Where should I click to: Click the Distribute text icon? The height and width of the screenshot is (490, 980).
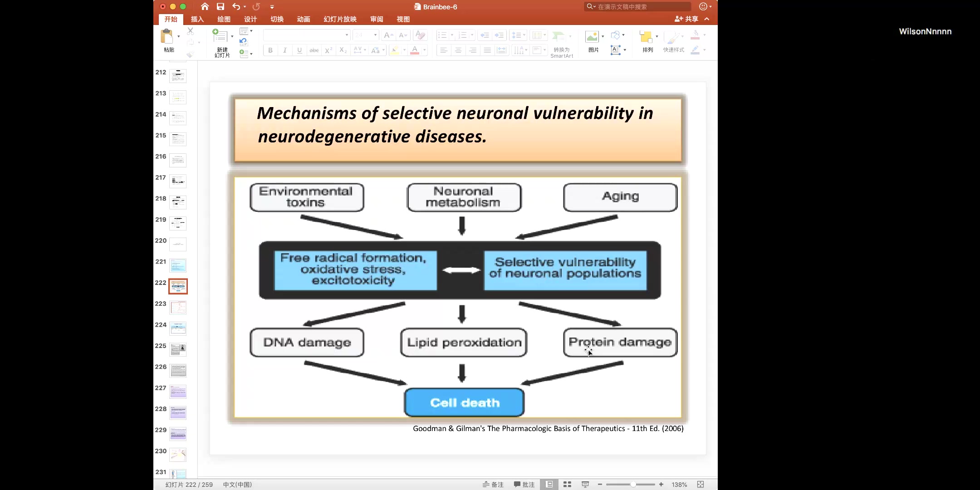[502, 50]
